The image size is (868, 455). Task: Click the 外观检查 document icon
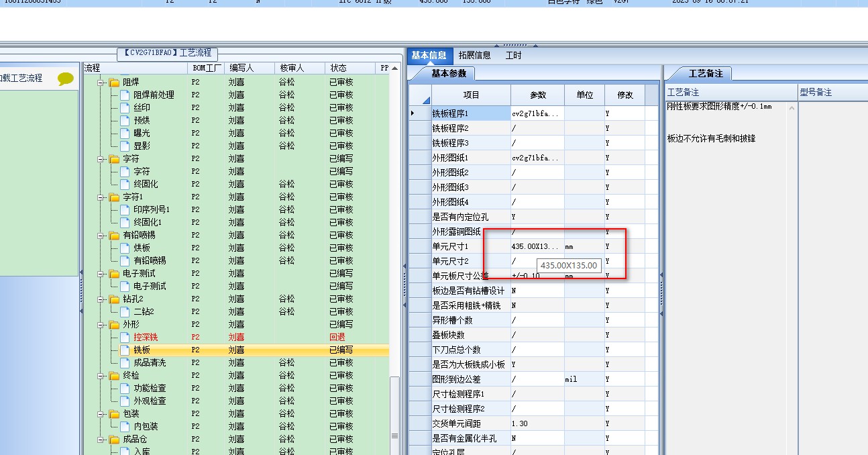pos(125,401)
